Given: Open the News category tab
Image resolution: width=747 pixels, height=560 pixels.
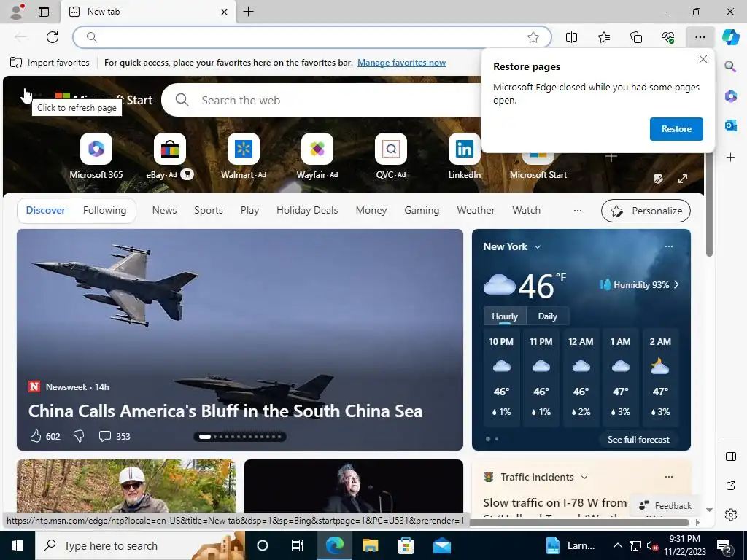Looking at the screenshot, I should click(164, 211).
